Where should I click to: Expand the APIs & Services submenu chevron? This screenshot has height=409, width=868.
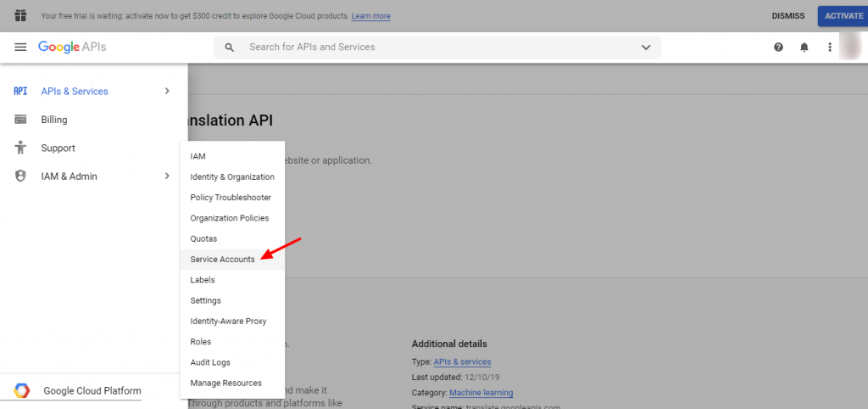click(x=167, y=91)
